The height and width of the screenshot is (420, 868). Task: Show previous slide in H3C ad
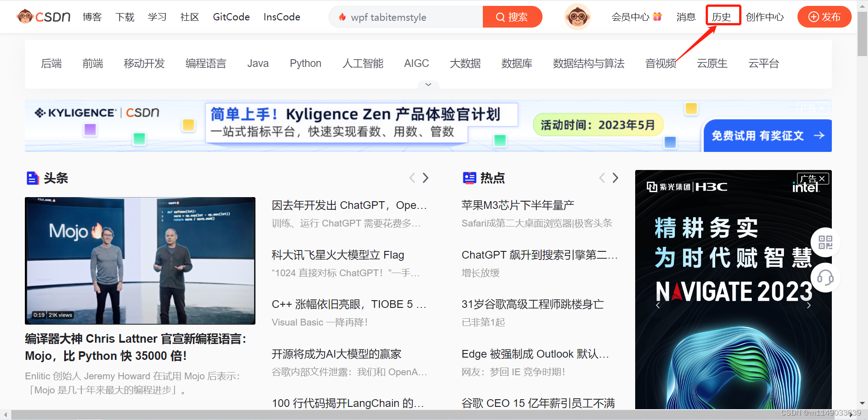(658, 305)
